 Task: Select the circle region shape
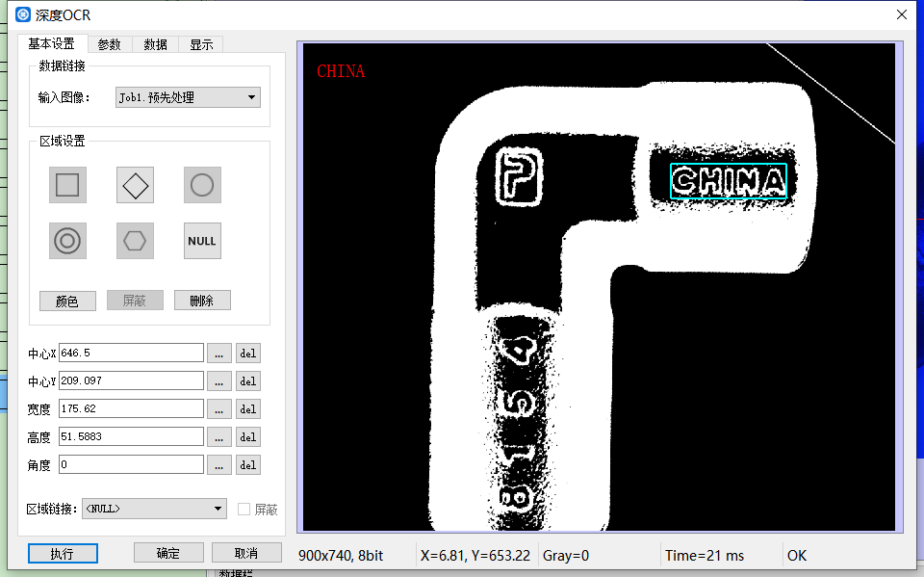[202, 185]
